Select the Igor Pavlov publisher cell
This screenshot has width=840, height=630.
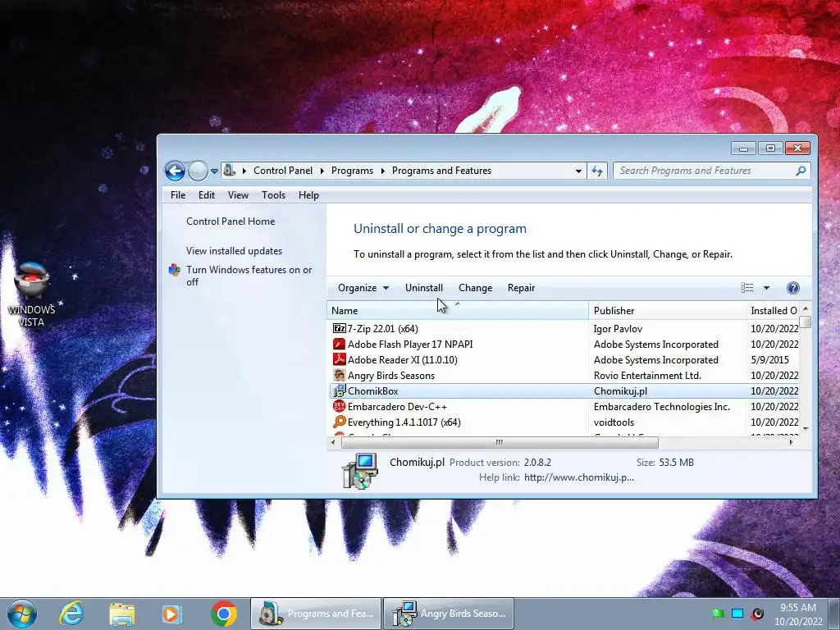[x=618, y=328]
